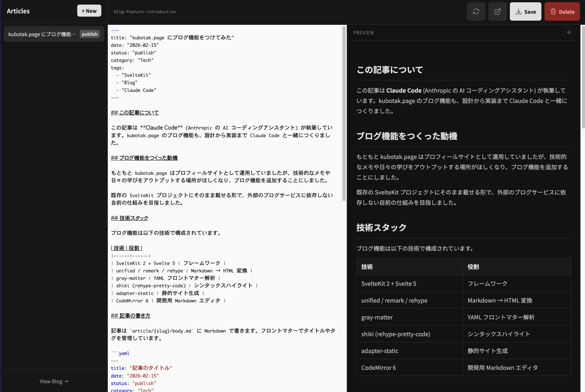Click the "Blog" tag line in editor
Viewport: 585px width, 392px height.
127,83
